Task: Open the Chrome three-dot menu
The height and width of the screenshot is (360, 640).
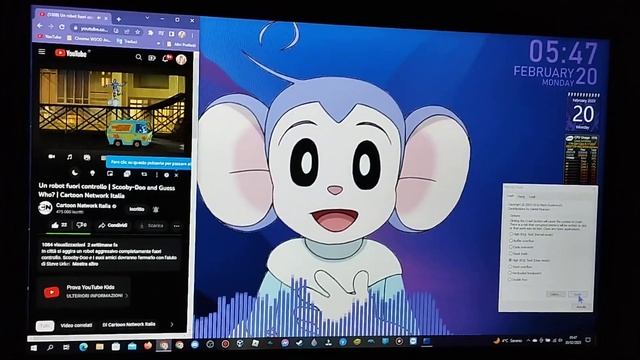Action: coord(193,36)
